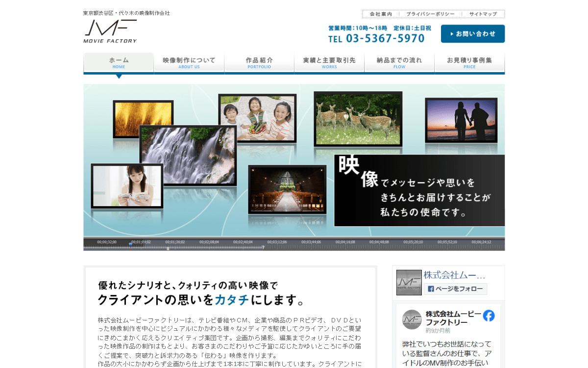Viewport: 588px width, 368px height.
Task: Open お見積り事例集 PRICE tab
Action: [x=469, y=63]
